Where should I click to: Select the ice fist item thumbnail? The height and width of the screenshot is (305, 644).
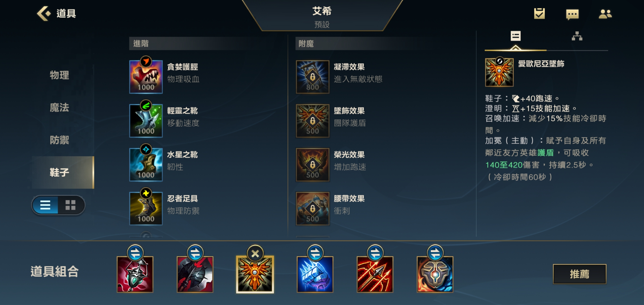315,274
